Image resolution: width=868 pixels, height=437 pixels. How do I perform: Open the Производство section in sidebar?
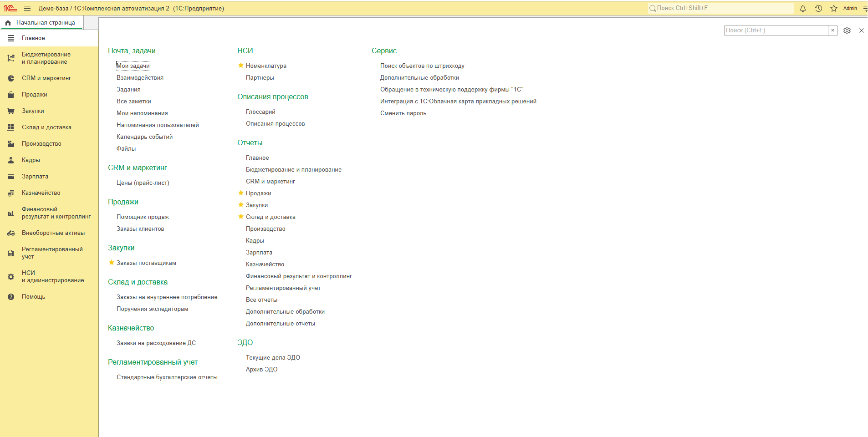(x=41, y=144)
